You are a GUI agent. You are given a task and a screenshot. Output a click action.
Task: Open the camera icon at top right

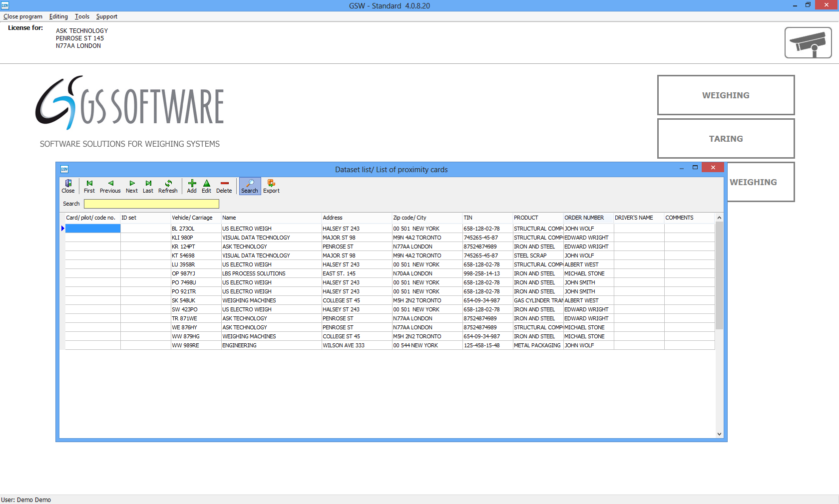pyautogui.click(x=808, y=43)
